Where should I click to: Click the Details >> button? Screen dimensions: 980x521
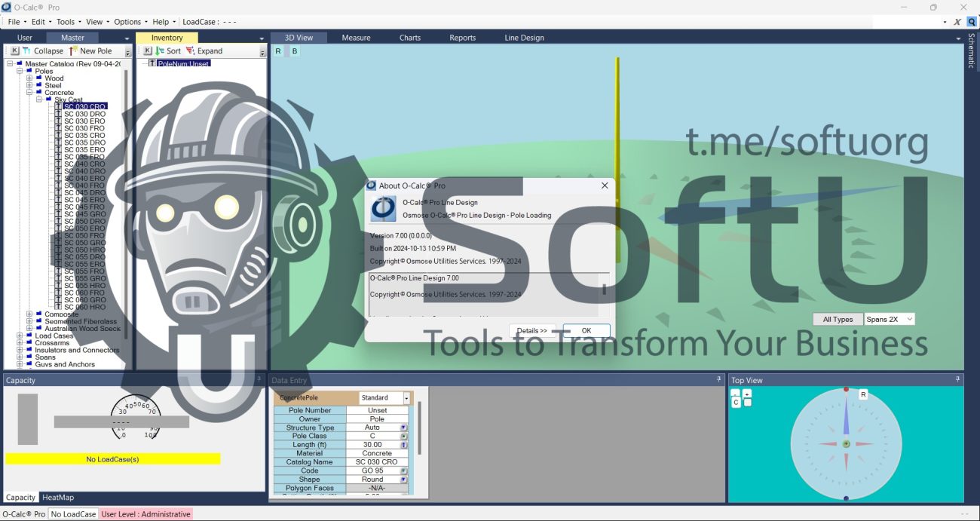pos(532,330)
